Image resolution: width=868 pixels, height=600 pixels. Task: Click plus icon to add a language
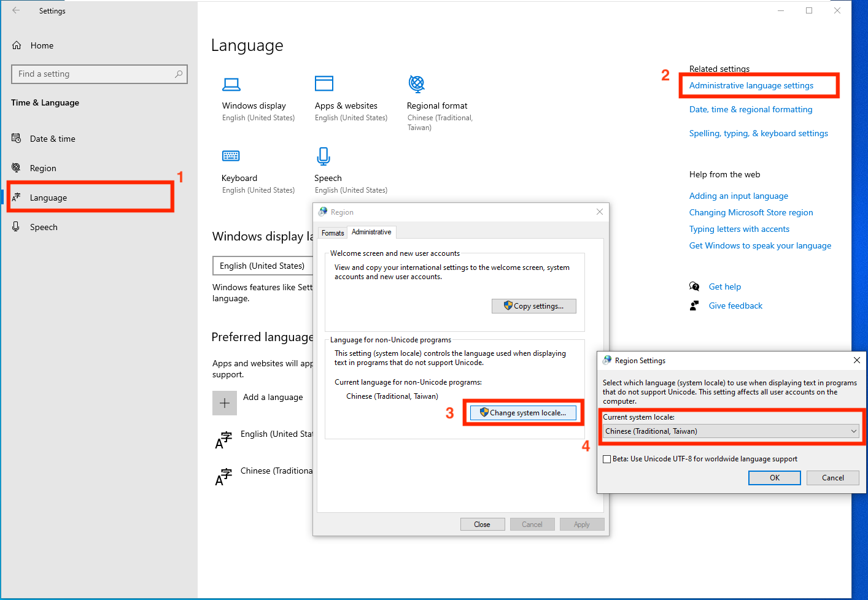coord(225,403)
